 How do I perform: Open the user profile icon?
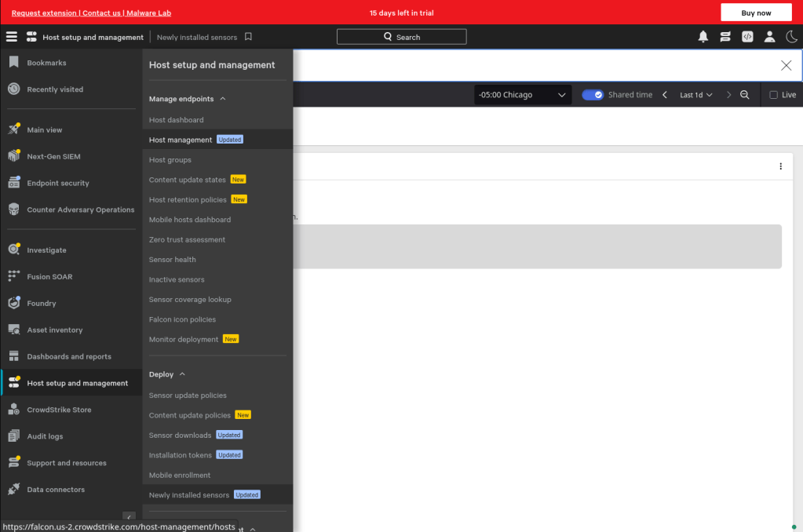coord(769,37)
